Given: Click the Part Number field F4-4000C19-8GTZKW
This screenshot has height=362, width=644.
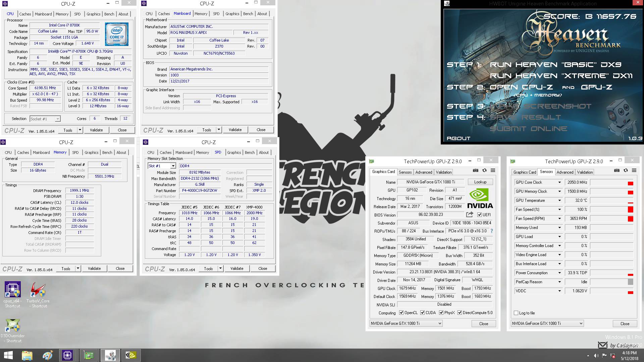Looking at the screenshot, I should tap(200, 191).
